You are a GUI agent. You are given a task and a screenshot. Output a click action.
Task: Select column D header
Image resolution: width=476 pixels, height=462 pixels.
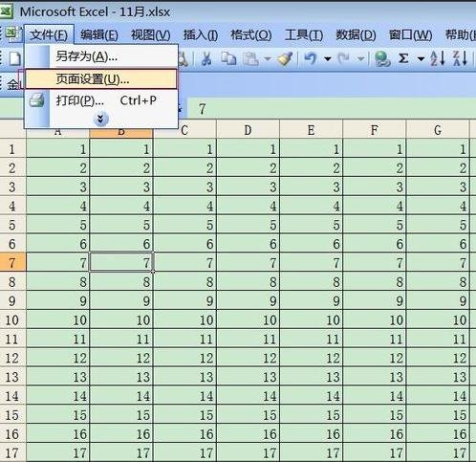[248, 130]
